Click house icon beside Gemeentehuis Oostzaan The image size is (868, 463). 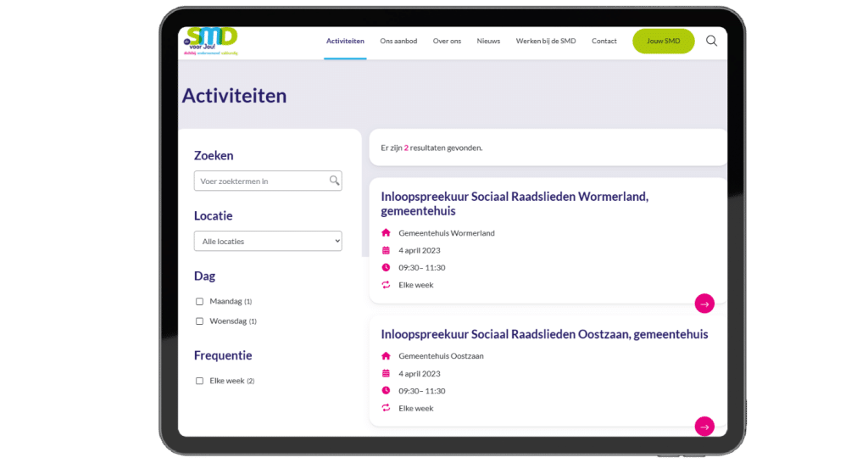pos(386,355)
